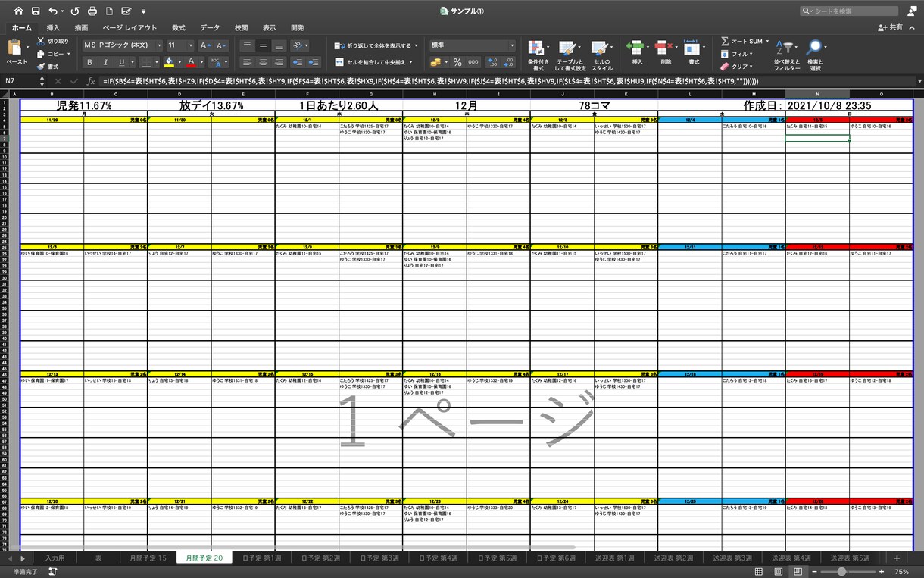Viewport: 924px width, 578px height.
Task: Increase font size with the large A icon
Action: 205,45
